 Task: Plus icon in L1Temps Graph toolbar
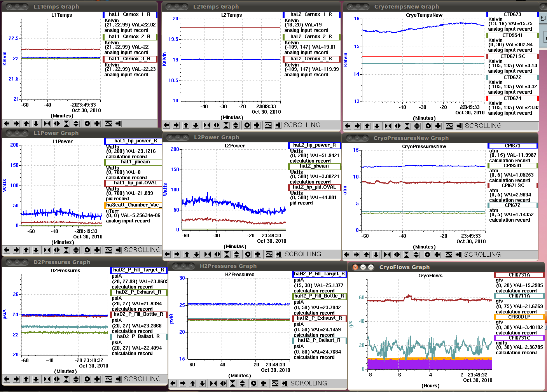pyautogui.click(x=97, y=124)
